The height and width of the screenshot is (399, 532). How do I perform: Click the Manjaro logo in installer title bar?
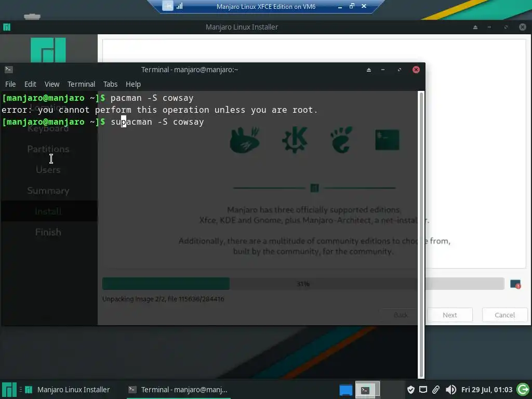point(7,27)
